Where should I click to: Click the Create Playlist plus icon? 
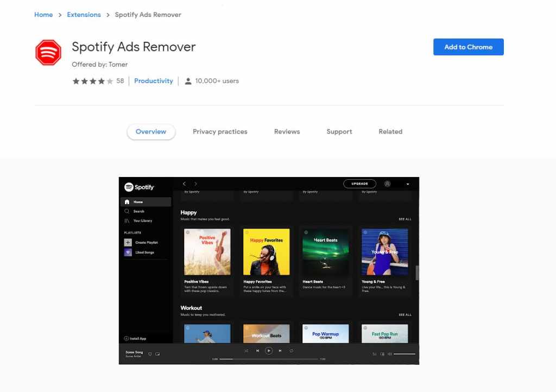[128, 243]
